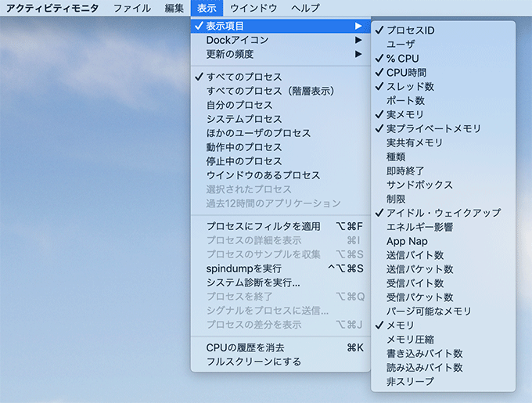532x403 pixels.
Task: Open the 編集 menu in menu bar
Action: 174,8
